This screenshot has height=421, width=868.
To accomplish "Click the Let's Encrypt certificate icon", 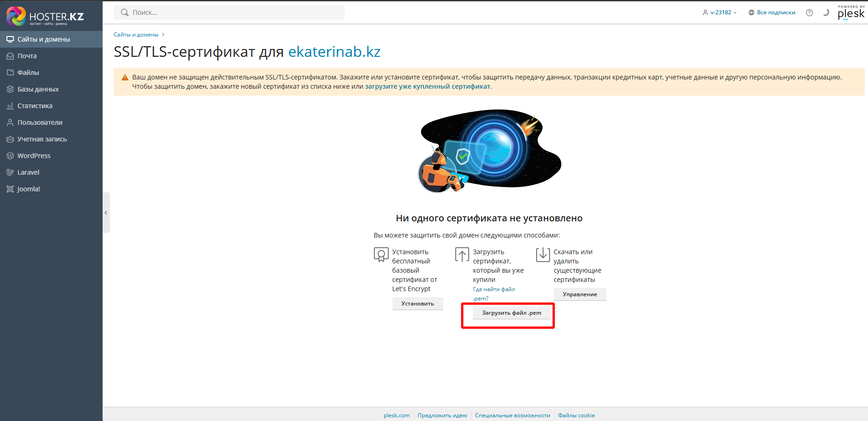I will coord(381,255).
